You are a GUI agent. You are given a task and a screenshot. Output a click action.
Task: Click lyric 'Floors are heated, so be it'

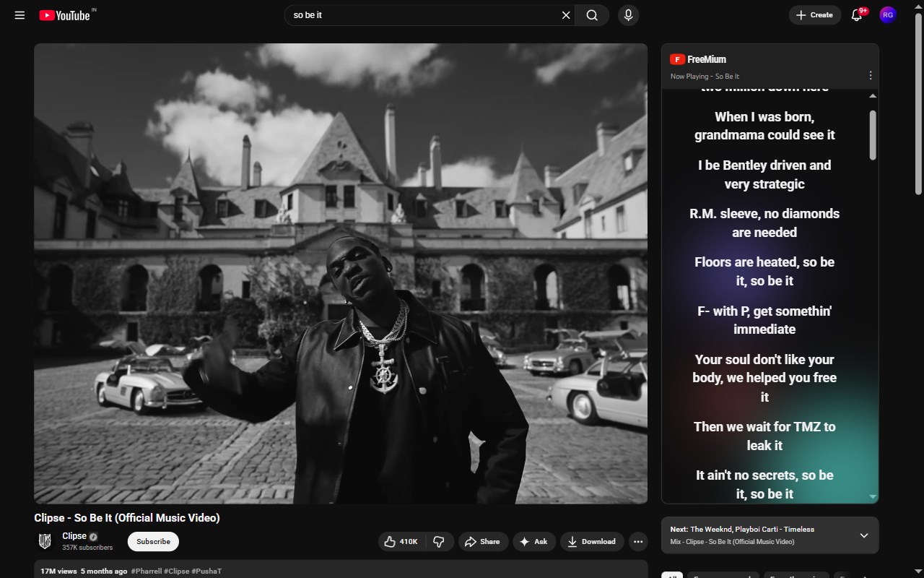point(764,271)
